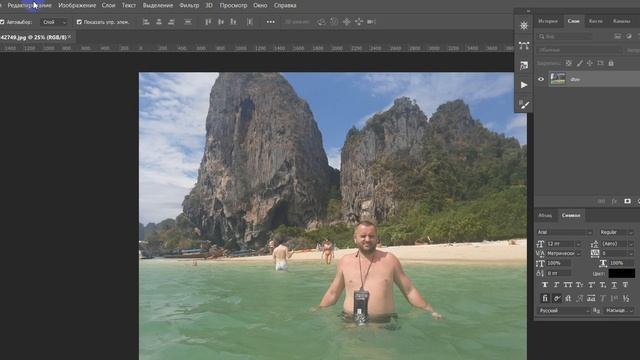Select the 42749.jpg document tab
This screenshot has height=360, width=640.
pos(33,37)
